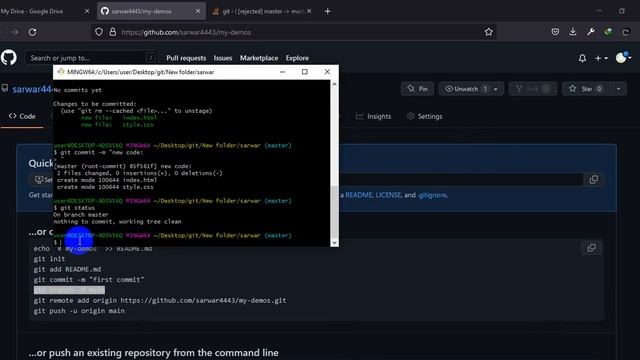
Task: Copy the quick setup repository URL
Action: tap(593, 180)
